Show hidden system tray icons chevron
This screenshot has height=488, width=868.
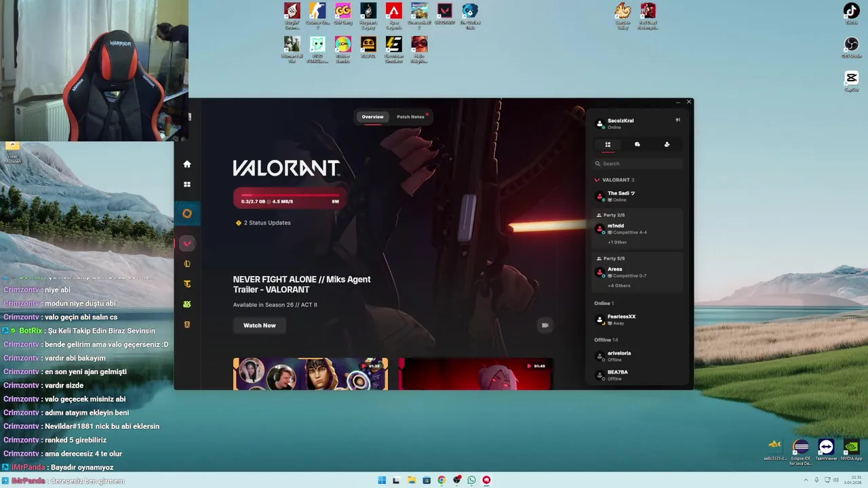806,481
